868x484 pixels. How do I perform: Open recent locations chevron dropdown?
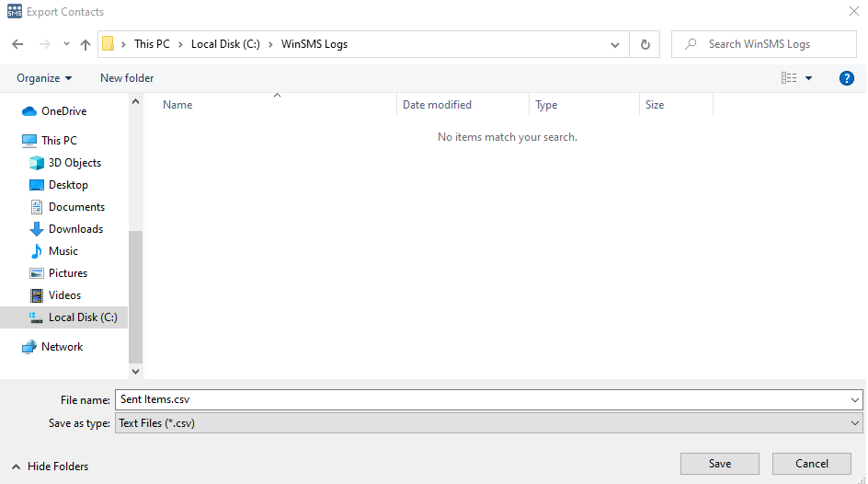(x=66, y=44)
